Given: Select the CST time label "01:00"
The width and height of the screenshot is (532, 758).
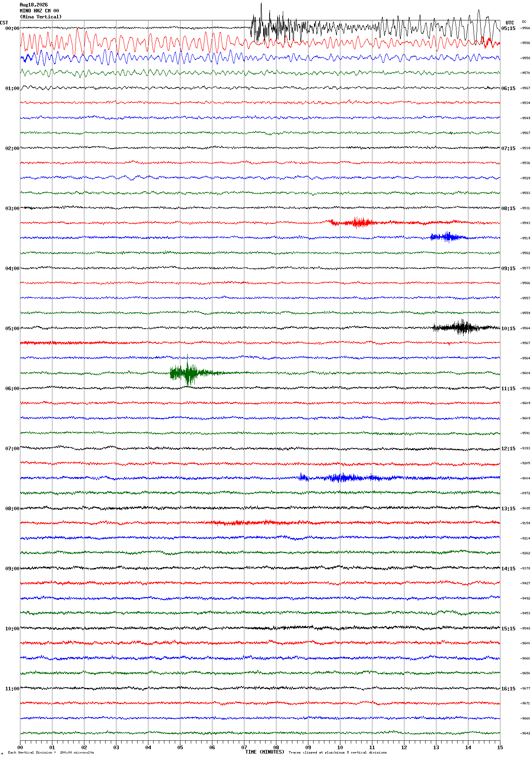Looking at the screenshot, I should [x=12, y=88].
